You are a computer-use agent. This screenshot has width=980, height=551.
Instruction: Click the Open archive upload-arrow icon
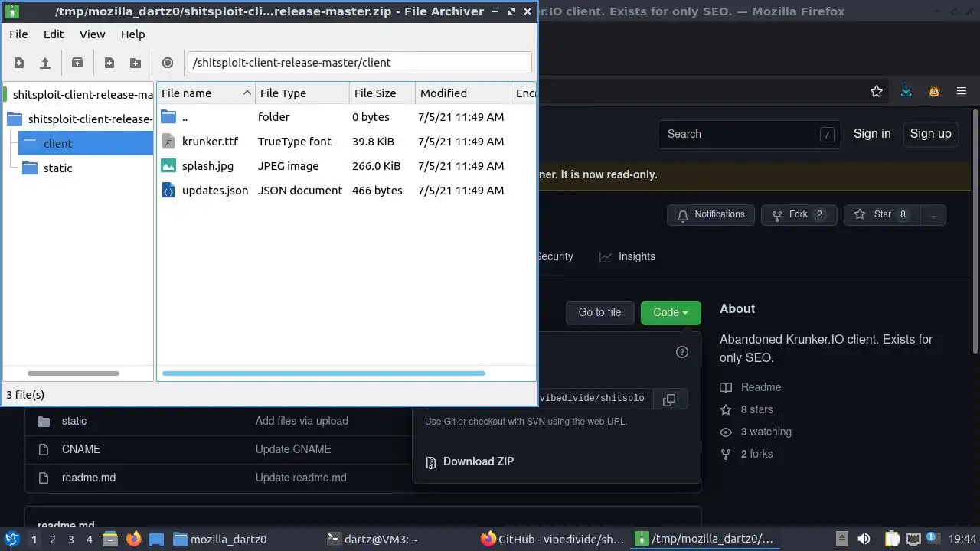pyautogui.click(x=45, y=63)
